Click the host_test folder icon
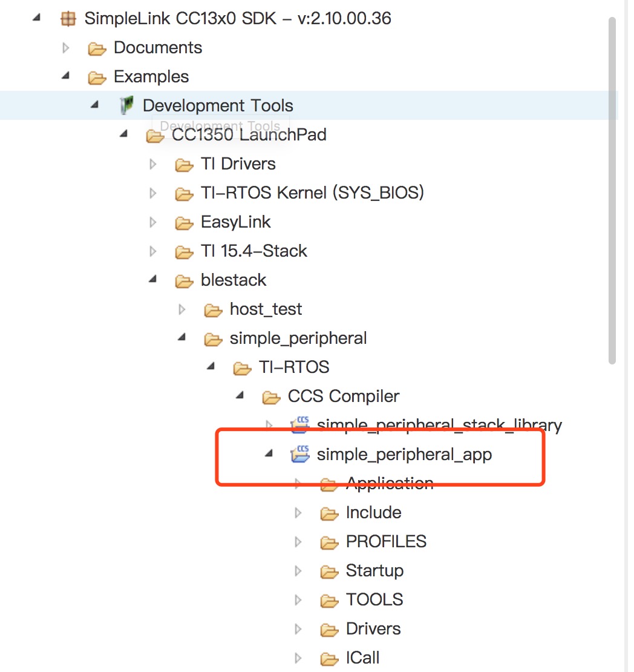Image resolution: width=634 pixels, height=672 pixels. point(214,310)
